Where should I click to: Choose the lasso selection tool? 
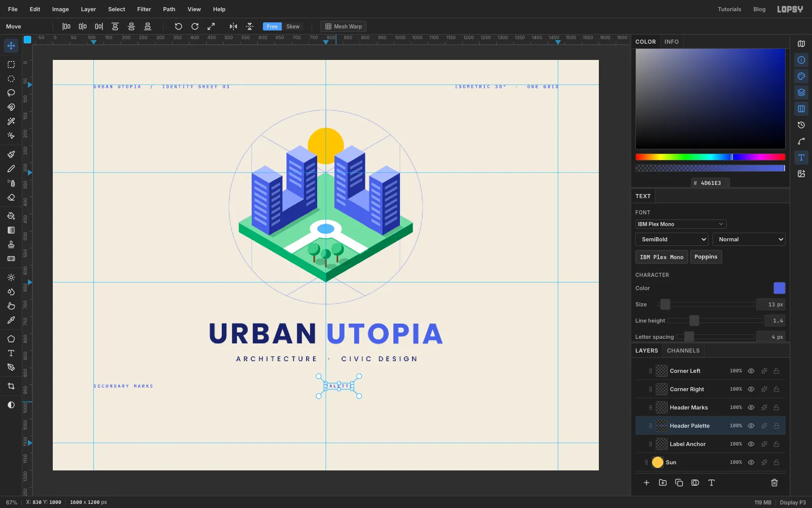pyautogui.click(x=11, y=93)
